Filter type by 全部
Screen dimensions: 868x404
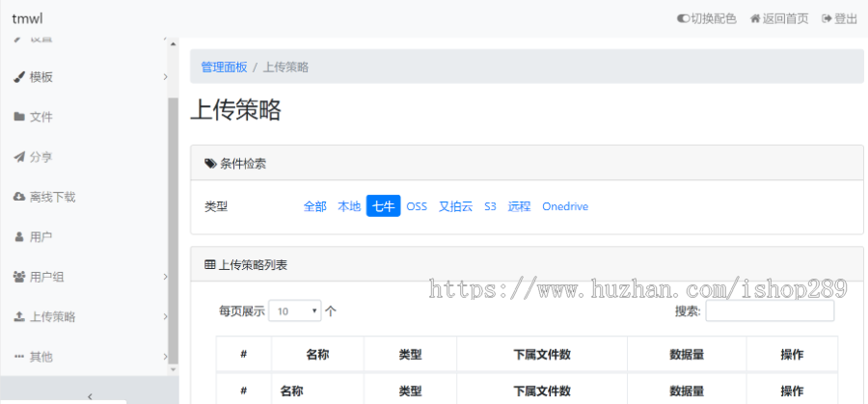315,206
